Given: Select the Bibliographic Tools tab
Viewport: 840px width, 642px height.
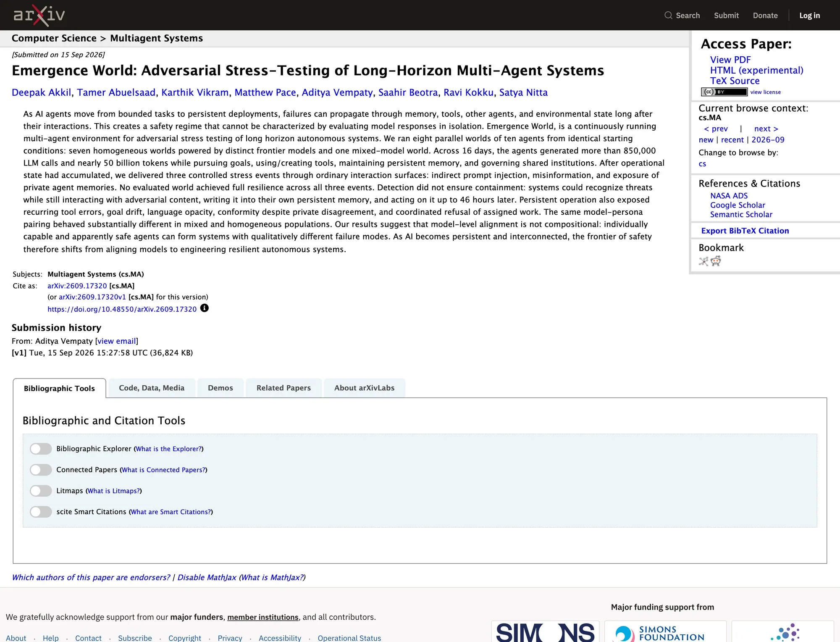Looking at the screenshot, I should pos(59,388).
